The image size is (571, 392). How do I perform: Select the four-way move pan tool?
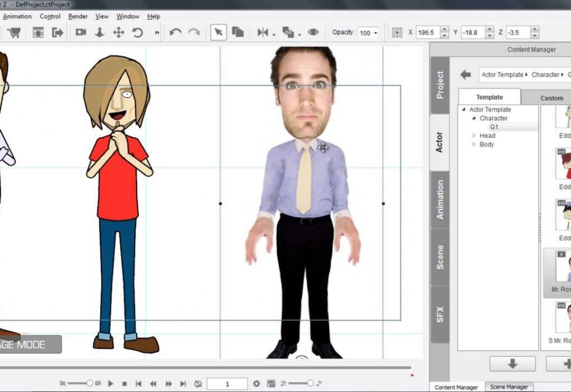click(119, 32)
